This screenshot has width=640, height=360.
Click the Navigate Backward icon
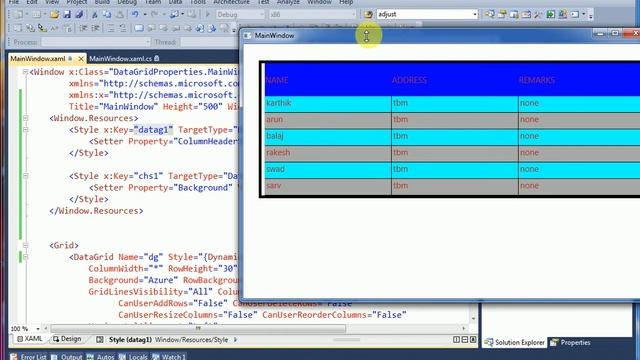pos(174,14)
